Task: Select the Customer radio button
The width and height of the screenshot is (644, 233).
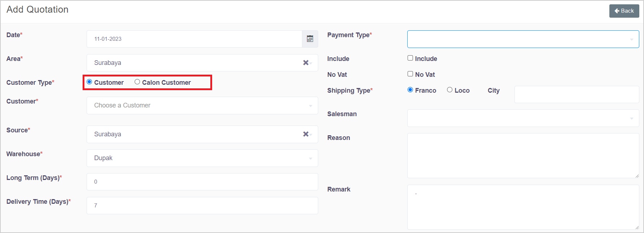Action: [89, 82]
